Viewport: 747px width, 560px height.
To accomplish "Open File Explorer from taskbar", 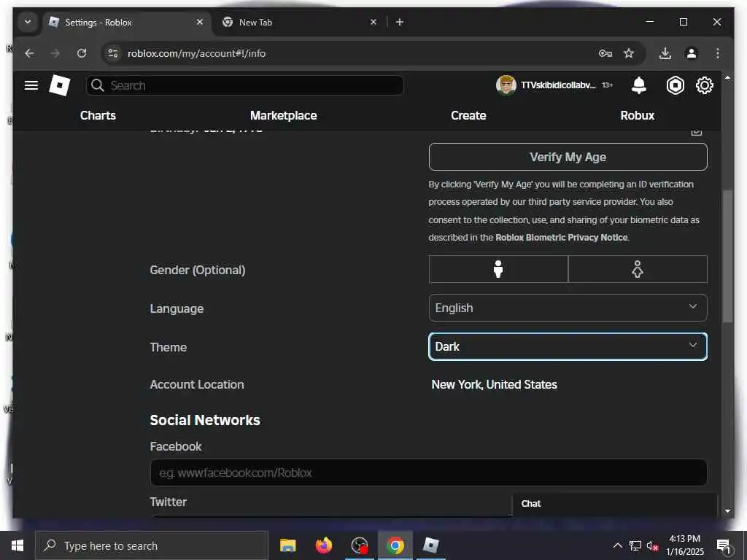I will [287, 545].
